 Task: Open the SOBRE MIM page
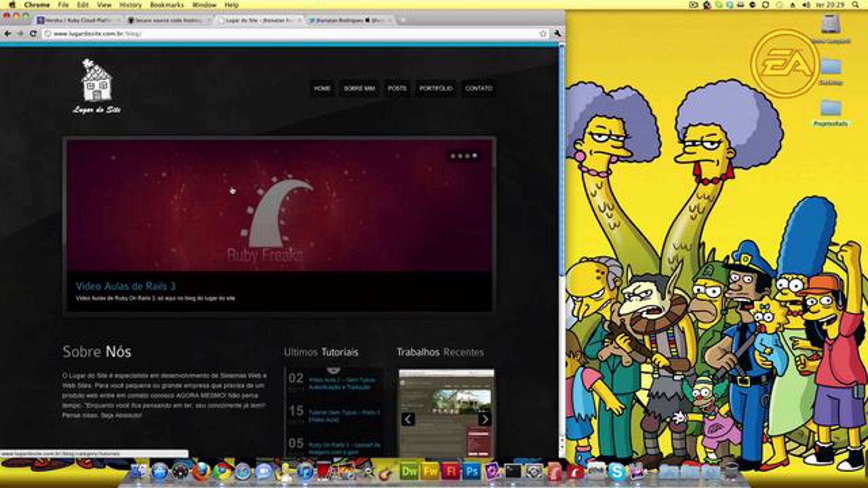(359, 88)
